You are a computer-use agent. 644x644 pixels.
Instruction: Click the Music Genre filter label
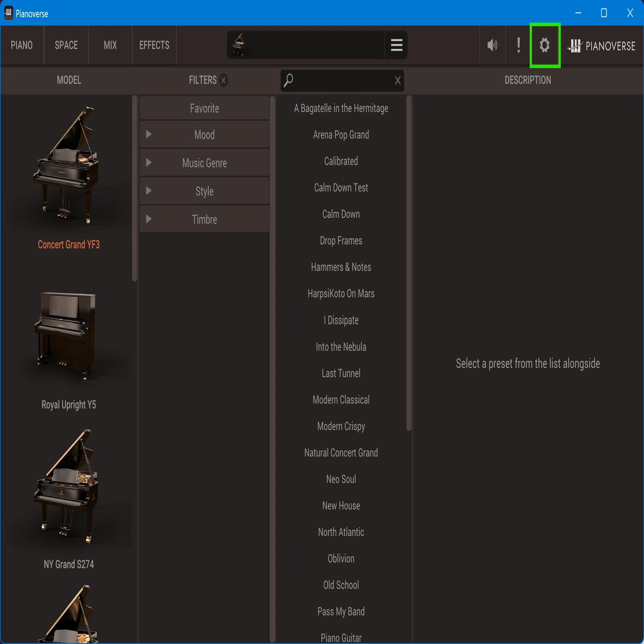coord(205,163)
